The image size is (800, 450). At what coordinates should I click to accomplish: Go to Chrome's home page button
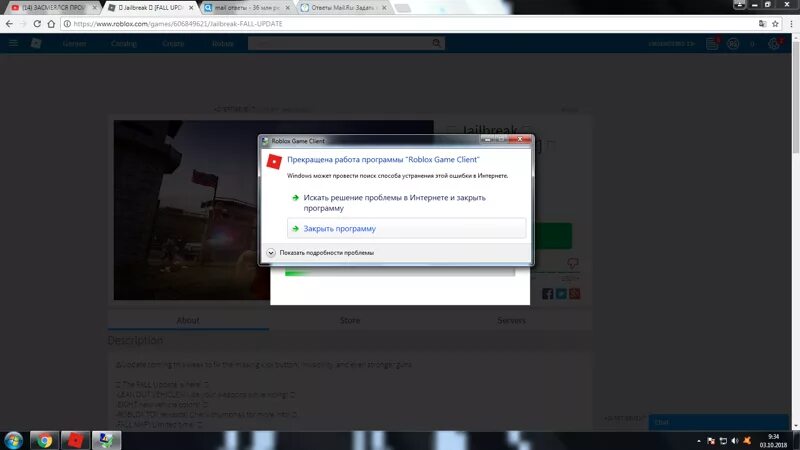[x=51, y=23]
